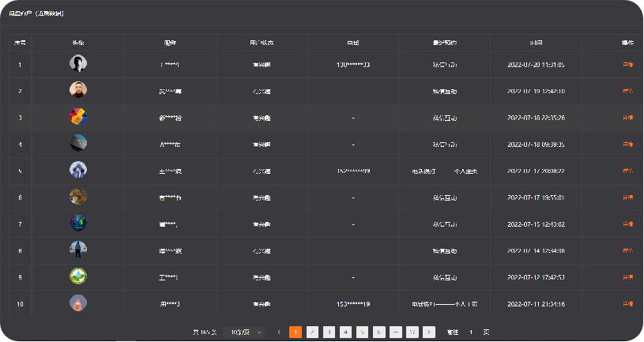
Task: Click the brown animal avatar in row 6
Action: (78, 196)
